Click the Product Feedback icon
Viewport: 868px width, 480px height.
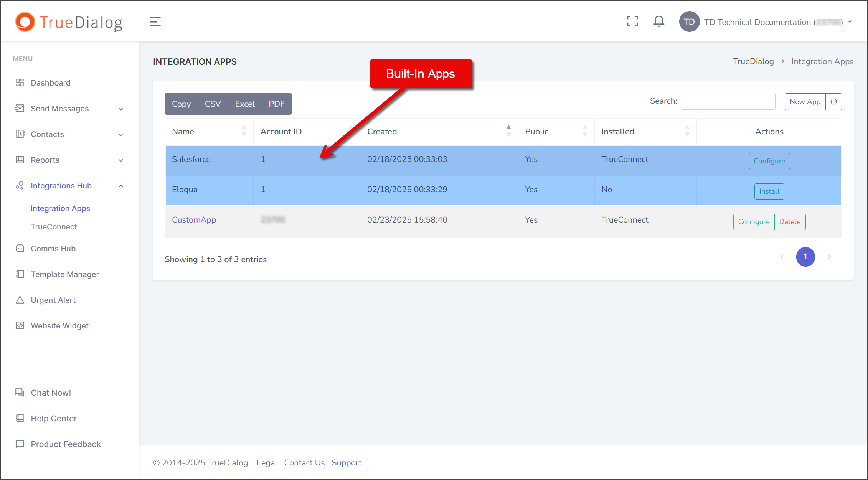pos(20,444)
